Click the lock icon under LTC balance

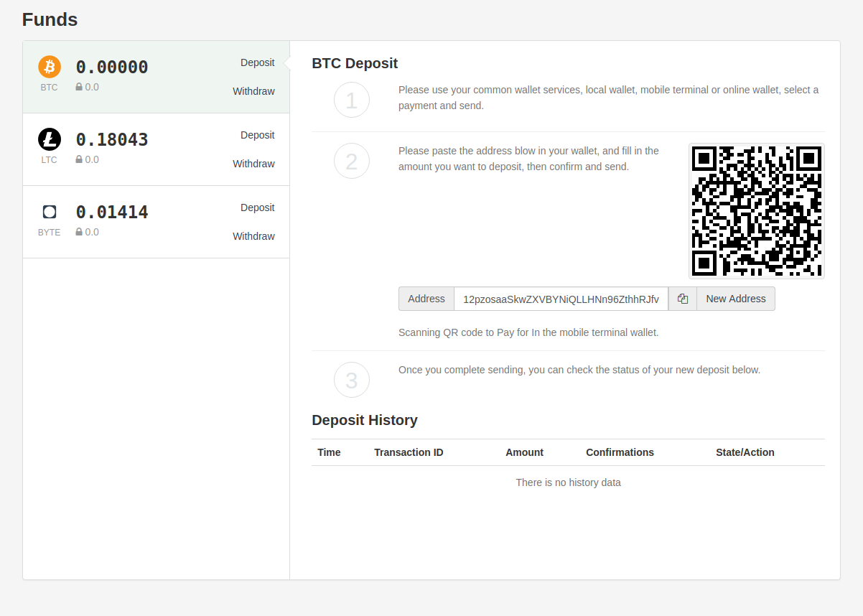(x=79, y=159)
